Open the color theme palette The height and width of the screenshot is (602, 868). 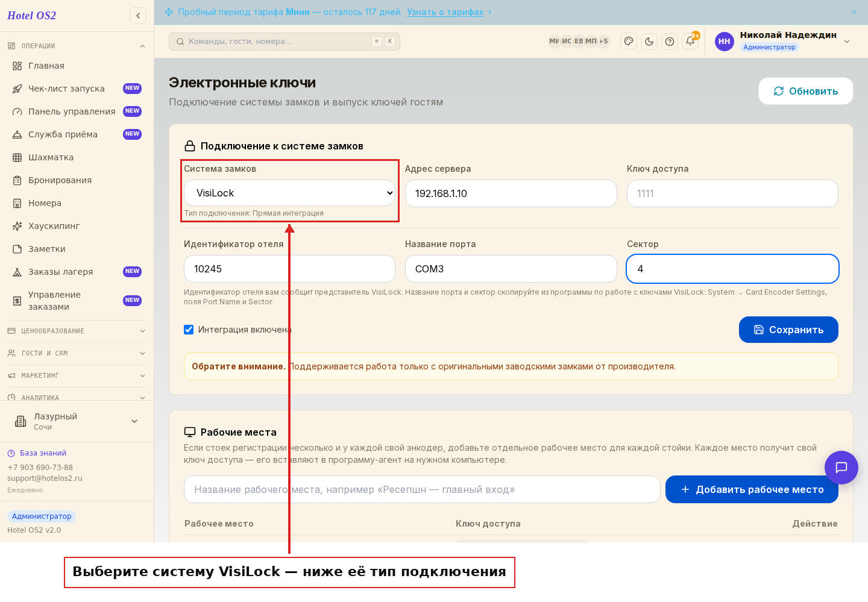pyautogui.click(x=629, y=42)
